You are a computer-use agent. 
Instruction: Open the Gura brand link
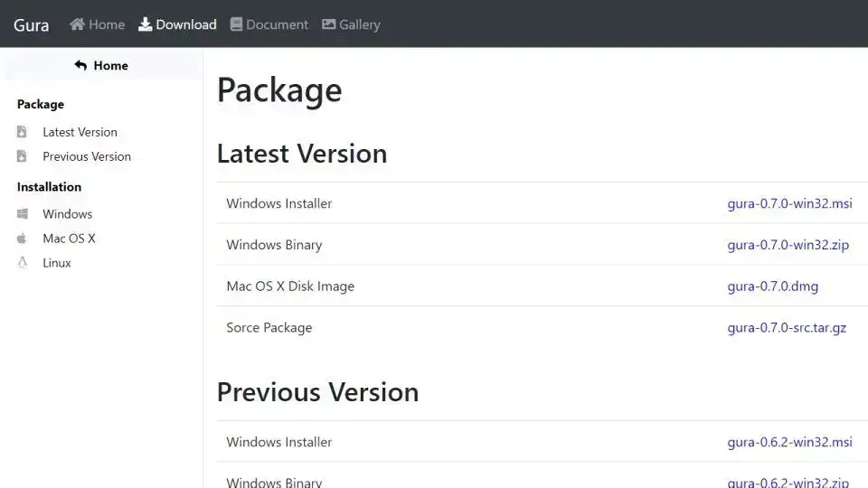[x=31, y=24]
